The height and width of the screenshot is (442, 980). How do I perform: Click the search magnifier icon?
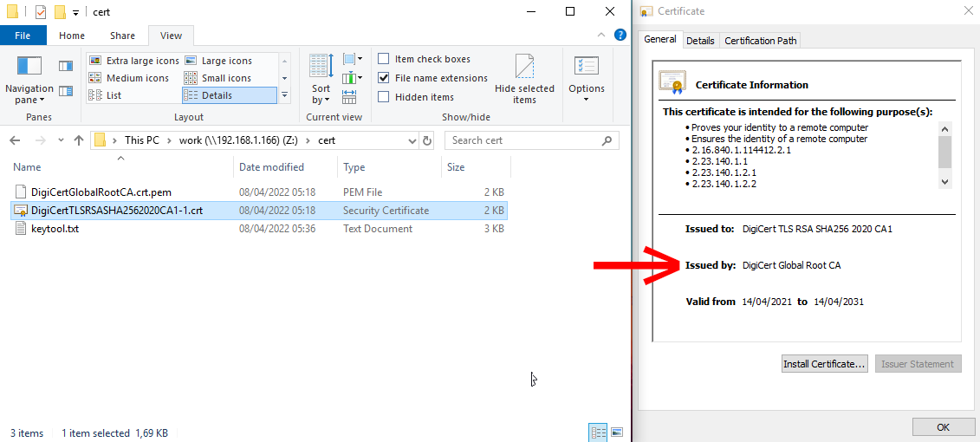pyautogui.click(x=607, y=140)
